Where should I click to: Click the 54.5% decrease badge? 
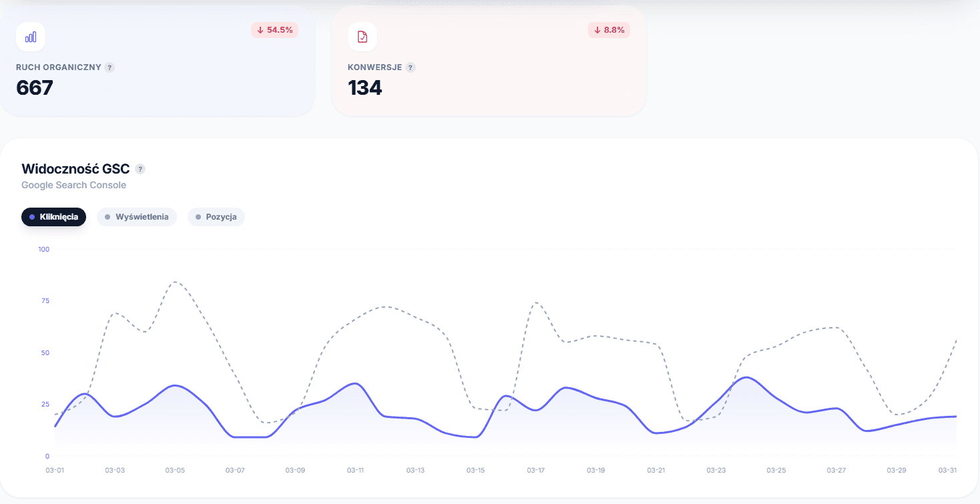274,30
